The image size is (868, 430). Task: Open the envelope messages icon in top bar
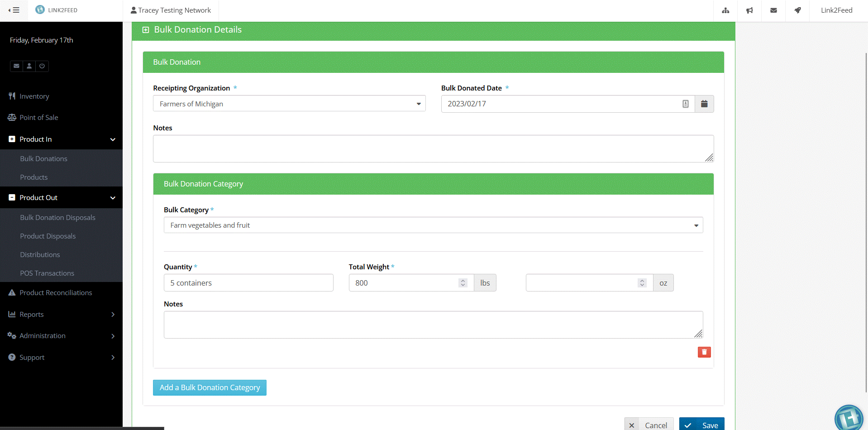coord(773,10)
